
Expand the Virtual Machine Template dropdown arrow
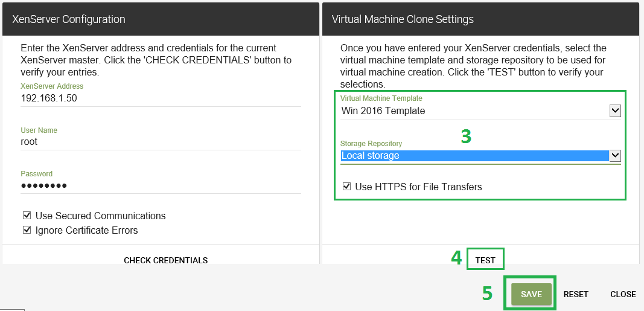coord(615,111)
